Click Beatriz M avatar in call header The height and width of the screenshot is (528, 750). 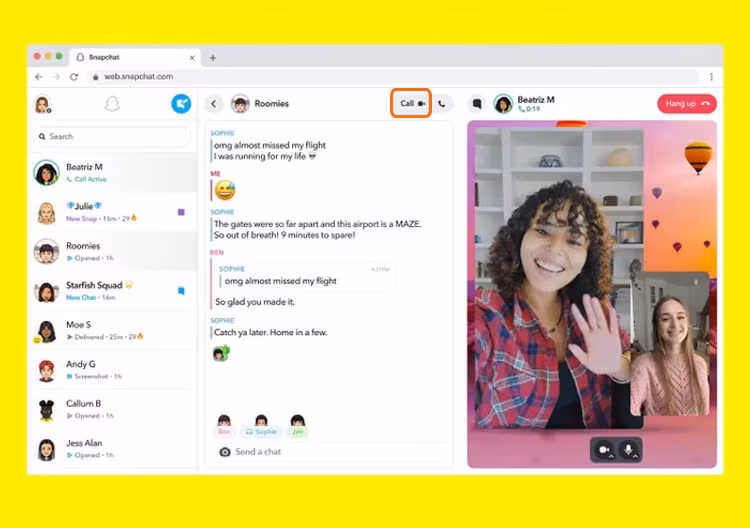tap(503, 104)
